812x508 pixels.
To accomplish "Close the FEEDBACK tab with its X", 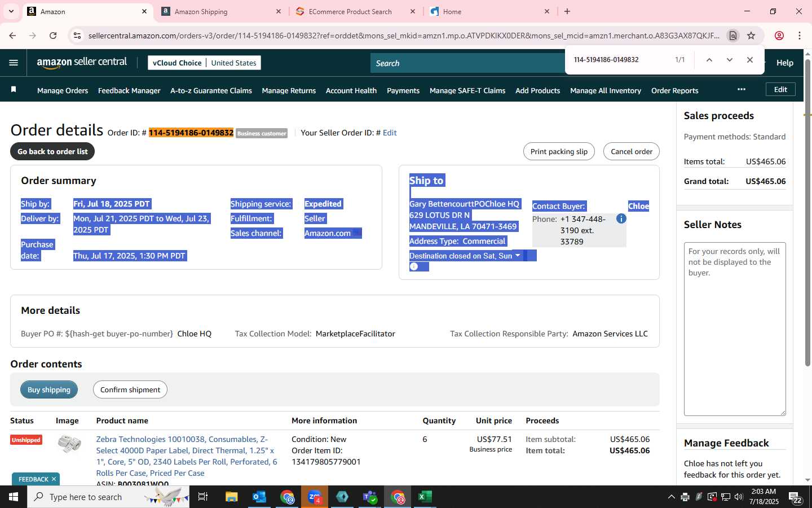I will point(54,479).
